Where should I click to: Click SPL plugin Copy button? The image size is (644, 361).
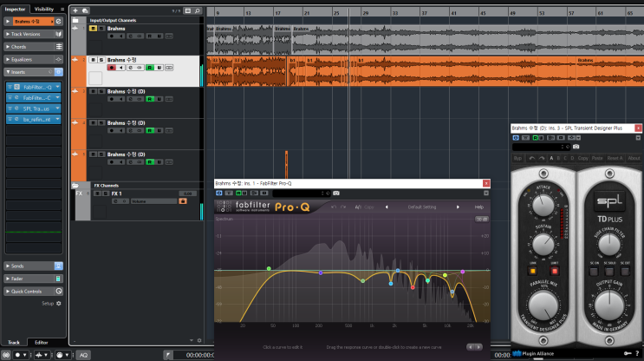click(x=582, y=158)
